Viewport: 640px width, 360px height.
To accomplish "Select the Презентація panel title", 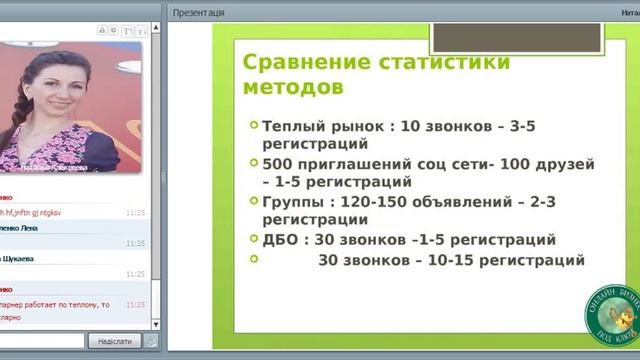I will coord(198,13).
